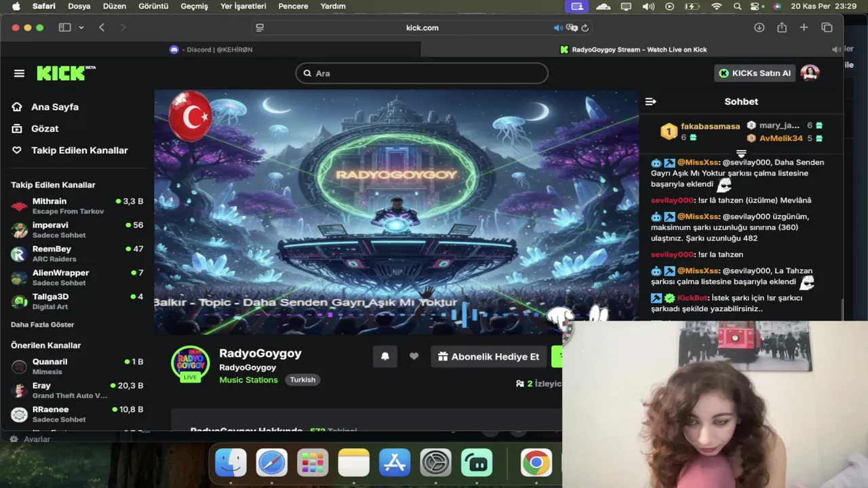Focus the Ara search field
The image size is (868, 488).
click(421, 73)
